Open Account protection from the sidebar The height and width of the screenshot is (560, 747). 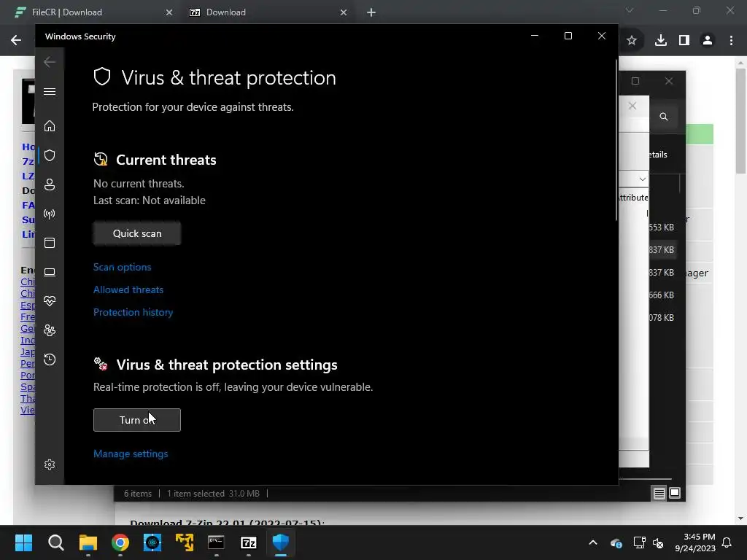50,184
